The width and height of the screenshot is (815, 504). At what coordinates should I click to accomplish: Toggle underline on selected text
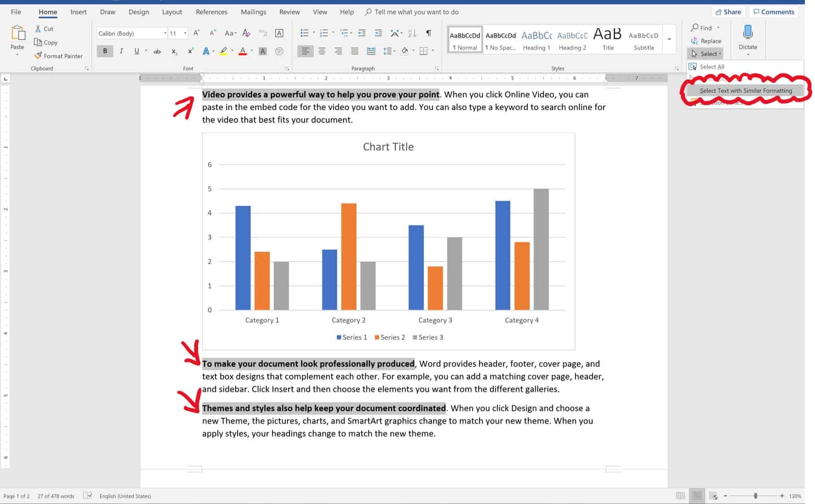(x=136, y=51)
